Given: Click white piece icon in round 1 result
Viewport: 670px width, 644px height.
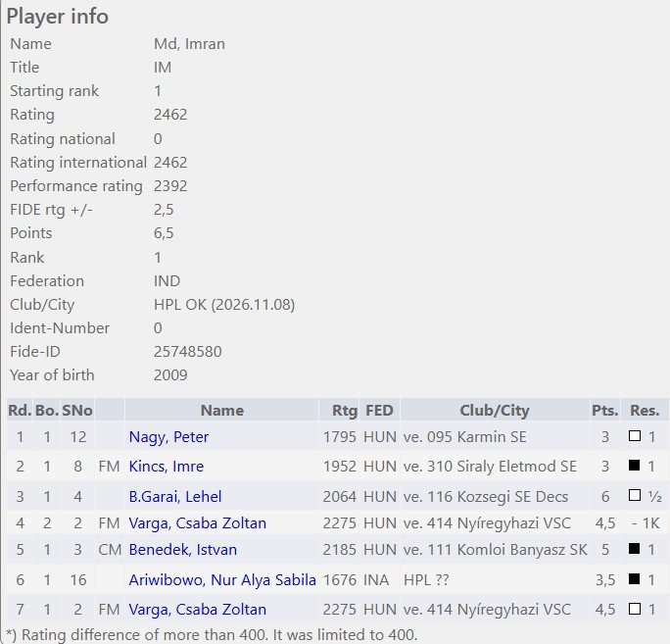Looking at the screenshot, I should coord(635,436).
